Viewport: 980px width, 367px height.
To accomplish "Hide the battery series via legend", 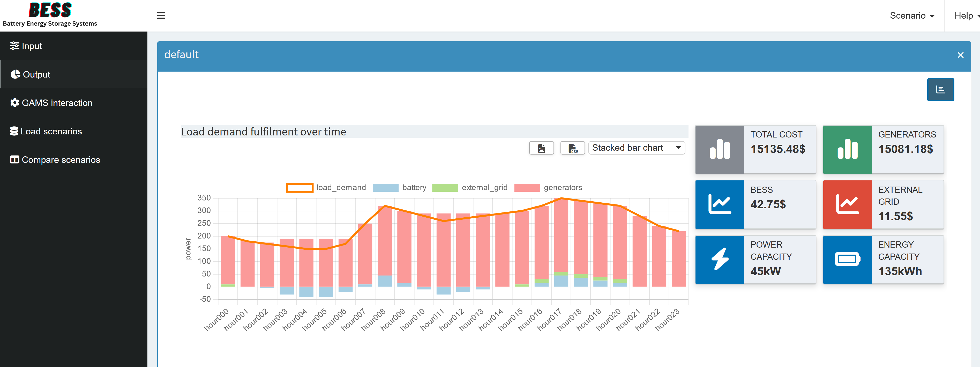I will (x=399, y=187).
